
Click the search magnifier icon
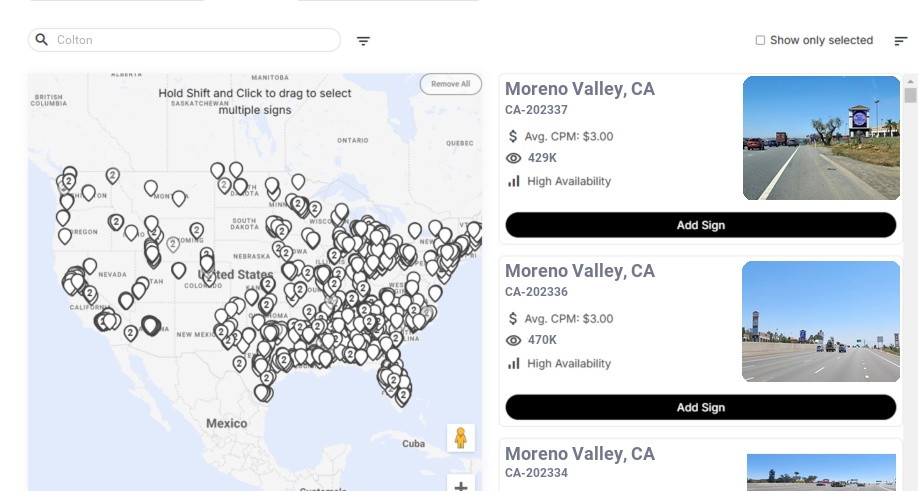pos(42,40)
